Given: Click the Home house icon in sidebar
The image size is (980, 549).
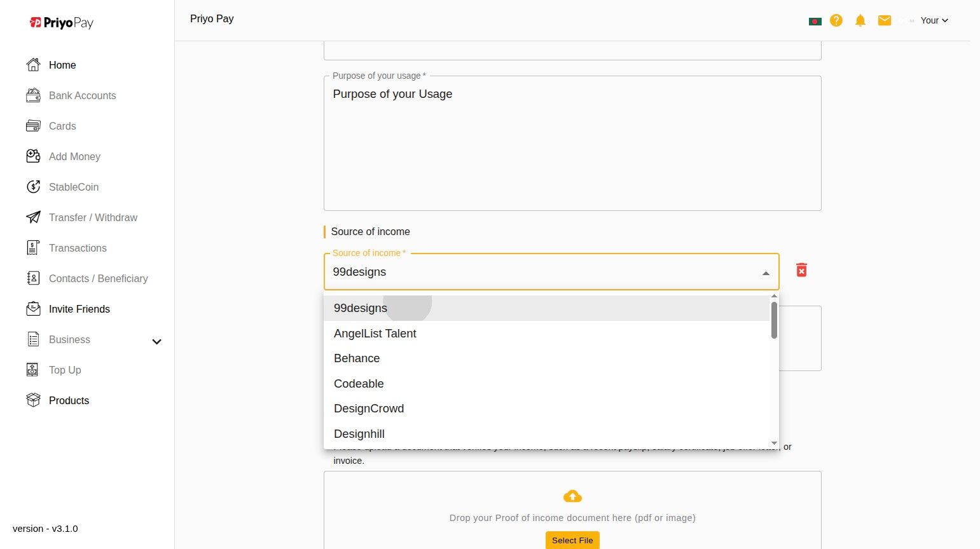Looking at the screenshot, I should (33, 65).
